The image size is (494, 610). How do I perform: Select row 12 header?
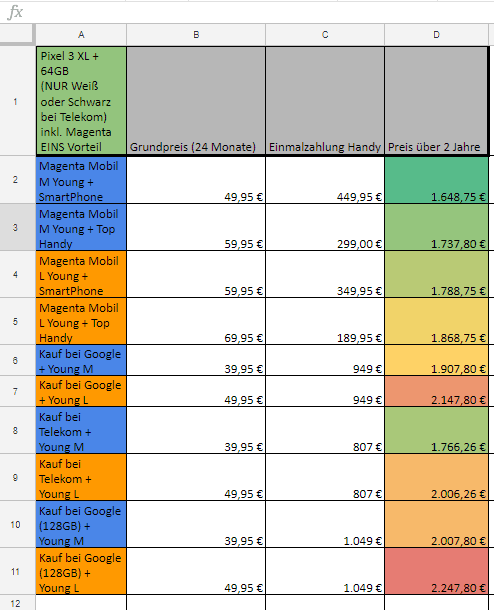tap(17, 603)
